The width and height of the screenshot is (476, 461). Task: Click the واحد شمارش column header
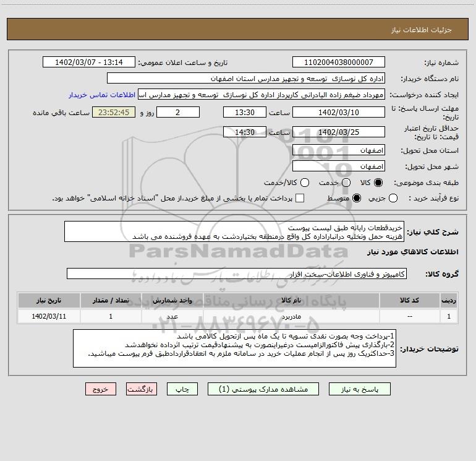coord(172,300)
